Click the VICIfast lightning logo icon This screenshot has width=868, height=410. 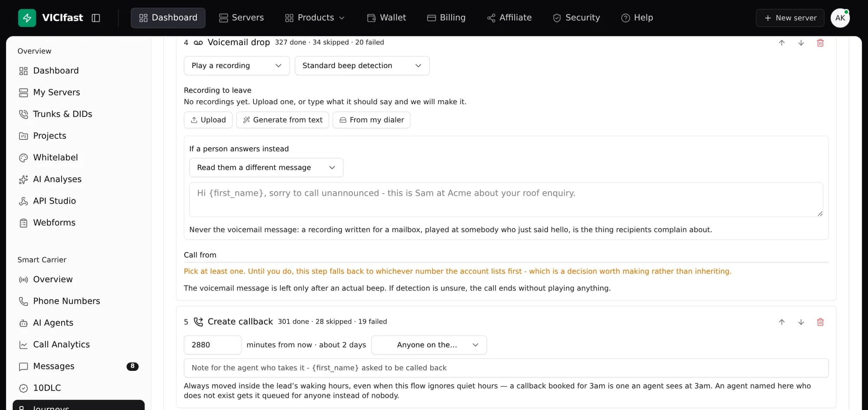click(x=27, y=18)
